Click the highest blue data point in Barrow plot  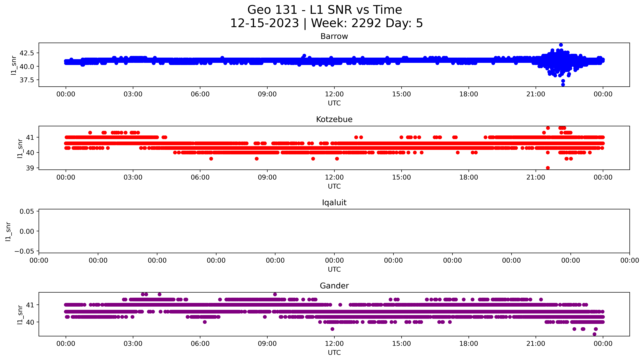(x=561, y=45)
